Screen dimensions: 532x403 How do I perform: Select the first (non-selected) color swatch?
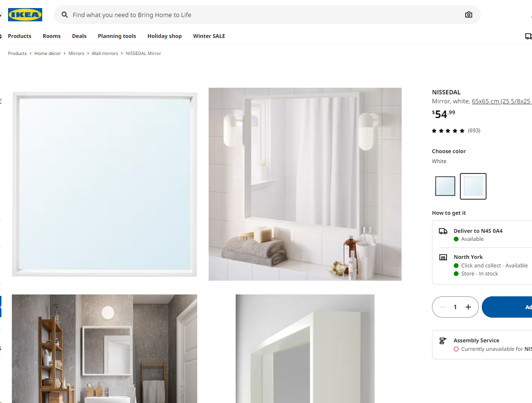click(x=445, y=186)
